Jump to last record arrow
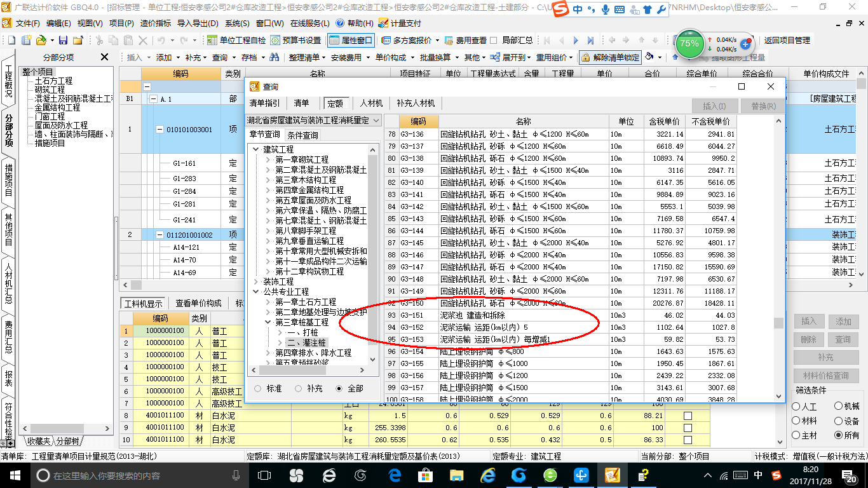The height and width of the screenshot is (488, 868). click(592, 40)
